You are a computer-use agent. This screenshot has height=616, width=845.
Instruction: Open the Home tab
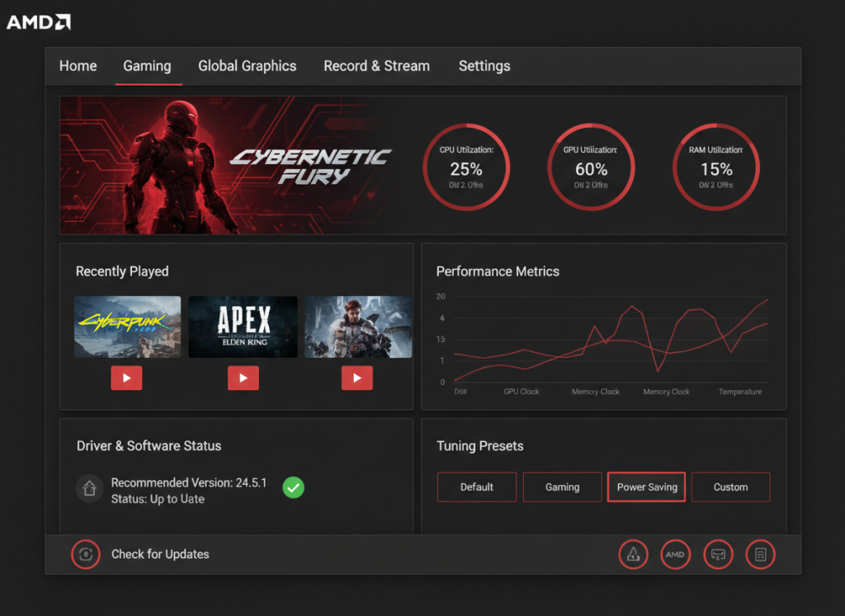click(x=78, y=66)
